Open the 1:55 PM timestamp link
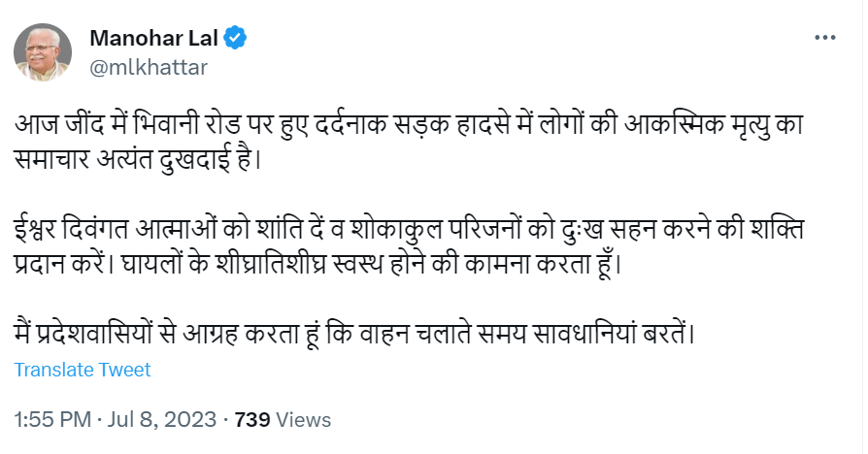868x454 pixels. click(x=52, y=420)
